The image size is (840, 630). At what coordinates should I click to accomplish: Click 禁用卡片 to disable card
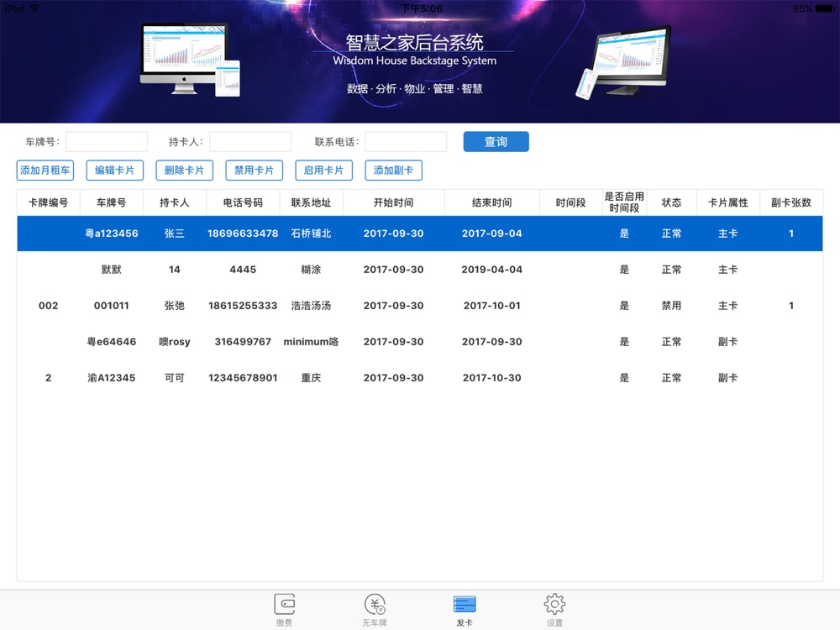click(254, 171)
